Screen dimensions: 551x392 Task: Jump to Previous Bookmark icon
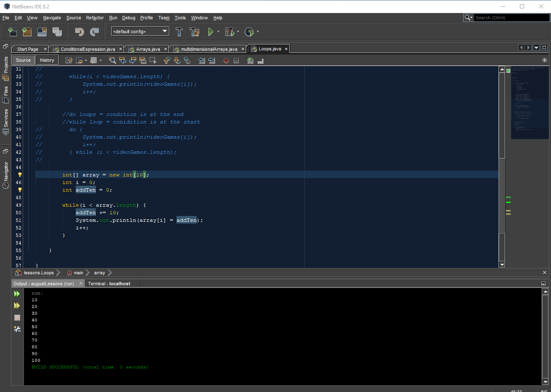(167, 61)
